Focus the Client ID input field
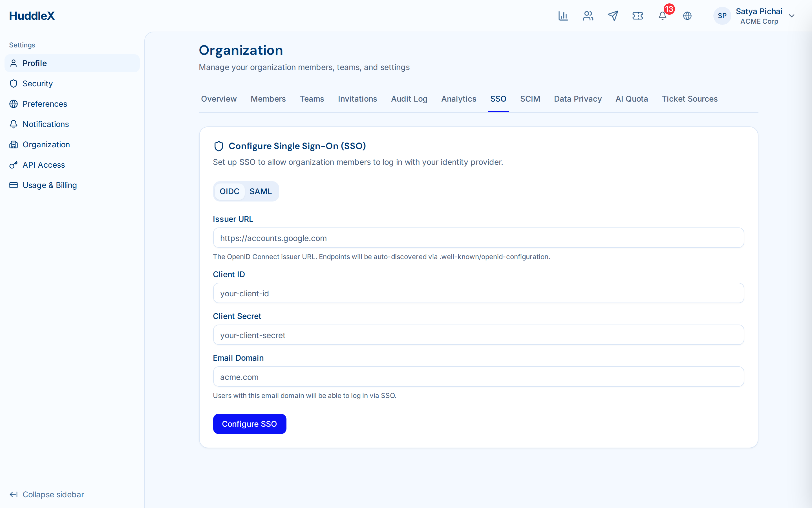Viewport: 812px width, 508px height. pyautogui.click(x=478, y=293)
